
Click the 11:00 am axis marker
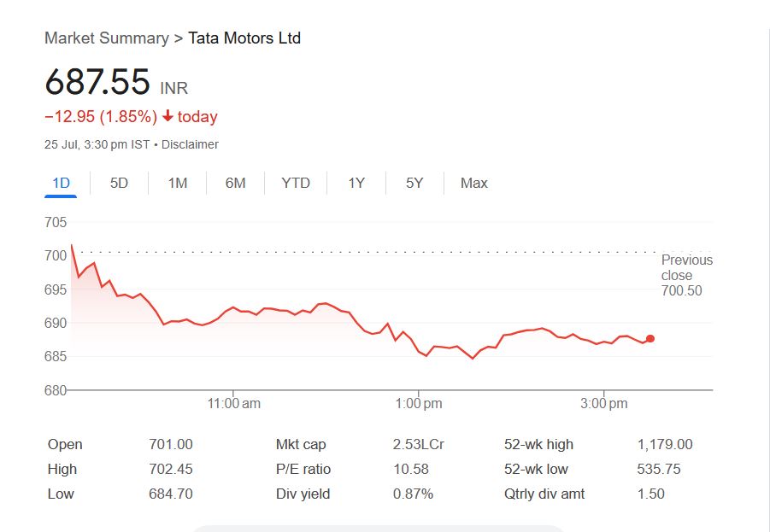234,403
